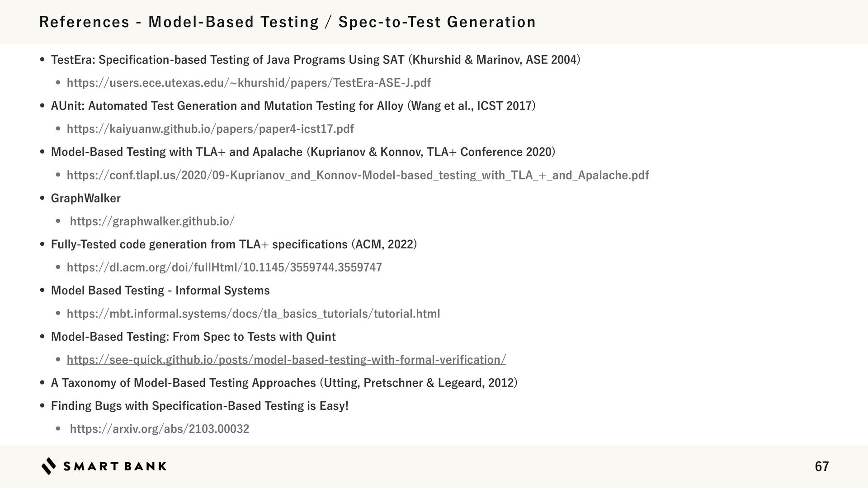Click the GraphWalker bullet text
868x488 pixels.
tap(85, 198)
